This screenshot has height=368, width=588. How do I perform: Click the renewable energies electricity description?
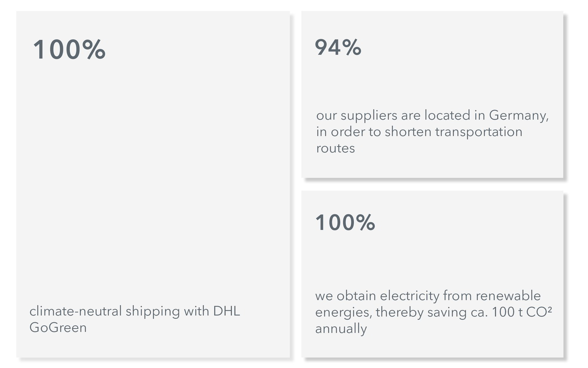point(433,312)
